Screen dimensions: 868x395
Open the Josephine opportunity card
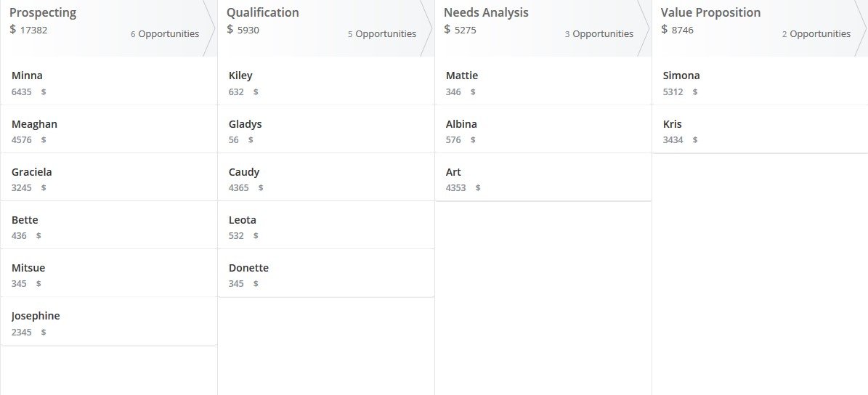pos(109,323)
